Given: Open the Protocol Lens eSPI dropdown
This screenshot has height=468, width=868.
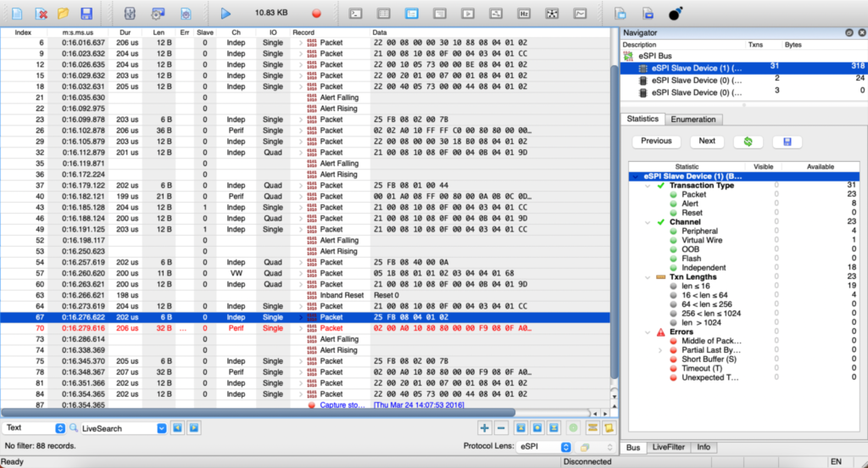Looking at the screenshot, I should pos(542,446).
